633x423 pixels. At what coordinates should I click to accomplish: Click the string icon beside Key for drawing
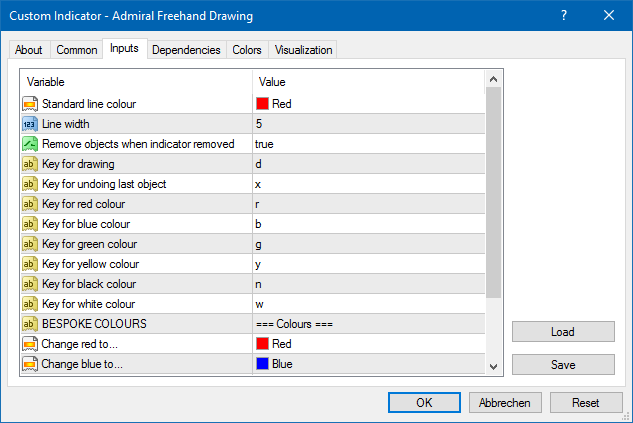coord(30,164)
